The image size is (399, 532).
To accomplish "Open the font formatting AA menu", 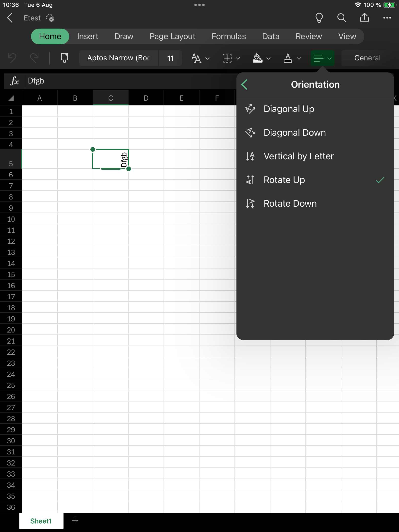I will (200, 58).
